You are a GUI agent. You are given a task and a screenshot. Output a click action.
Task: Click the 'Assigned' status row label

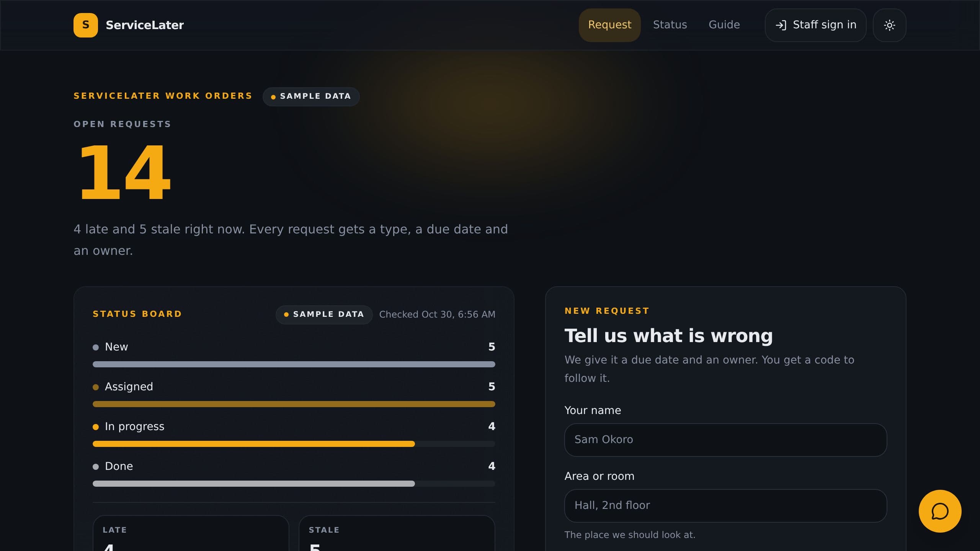click(x=129, y=386)
